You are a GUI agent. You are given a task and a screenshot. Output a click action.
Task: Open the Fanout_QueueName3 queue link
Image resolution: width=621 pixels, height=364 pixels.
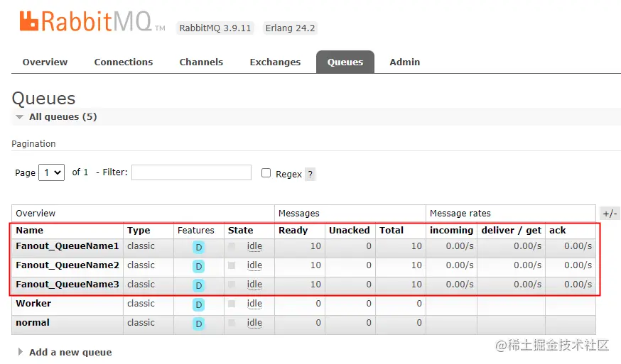click(67, 284)
